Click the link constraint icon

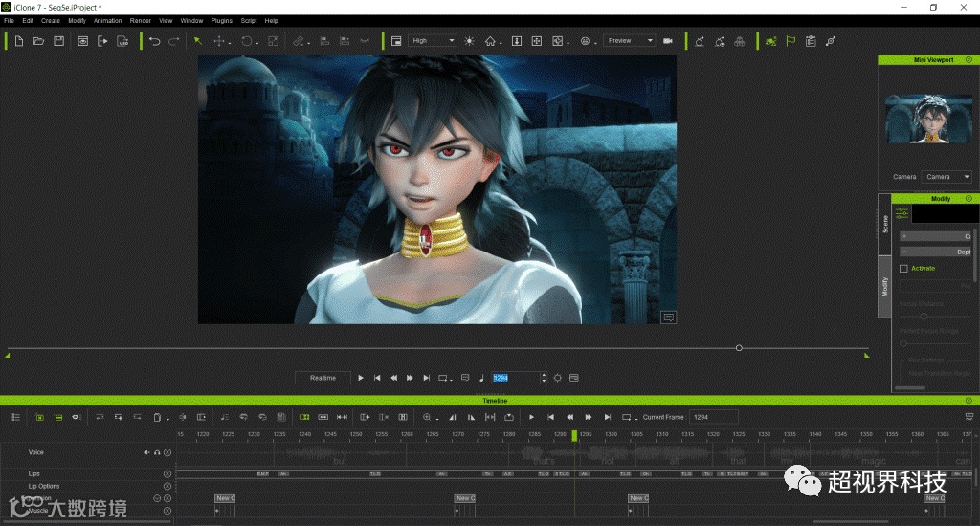point(831,41)
